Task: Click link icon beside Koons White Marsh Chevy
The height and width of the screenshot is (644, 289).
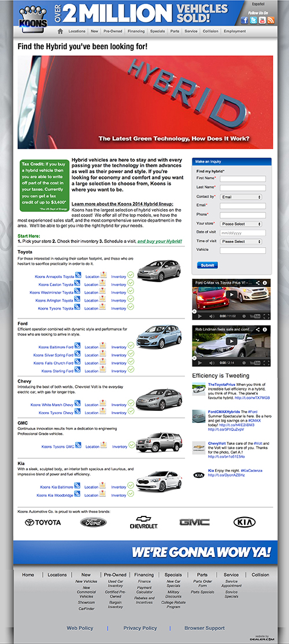Action: pyautogui.click(x=77, y=403)
